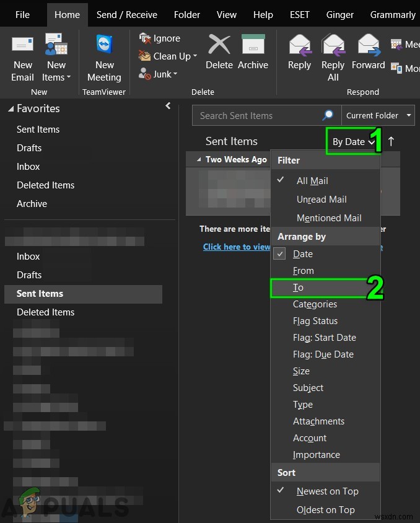
Task: Open Inbox in Favorites
Action: (x=28, y=167)
